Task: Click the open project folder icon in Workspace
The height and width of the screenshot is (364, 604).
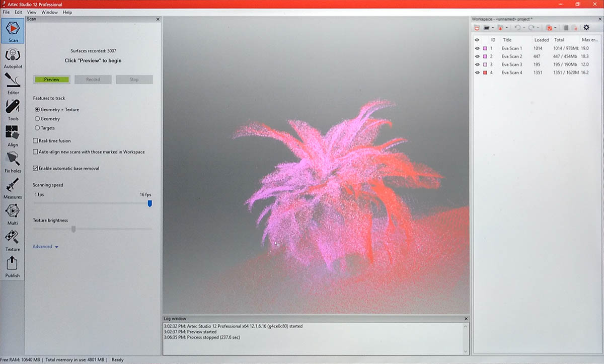Action: click(486, 28)
